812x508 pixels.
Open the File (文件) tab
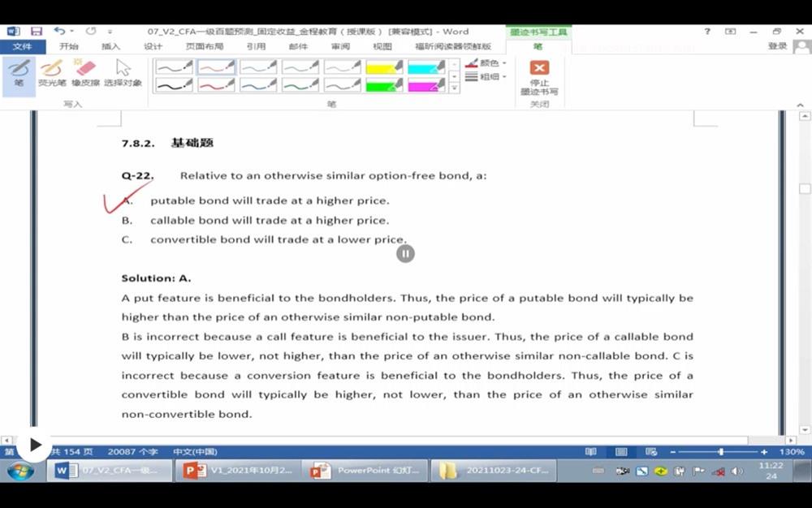[x=22, y=46]
